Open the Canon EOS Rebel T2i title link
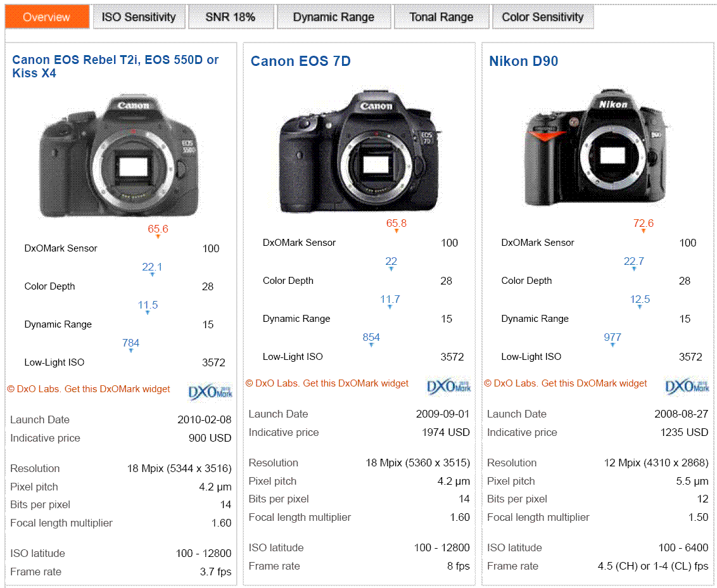The height and width of the screenshot is (588, 717). click(115, 67)
